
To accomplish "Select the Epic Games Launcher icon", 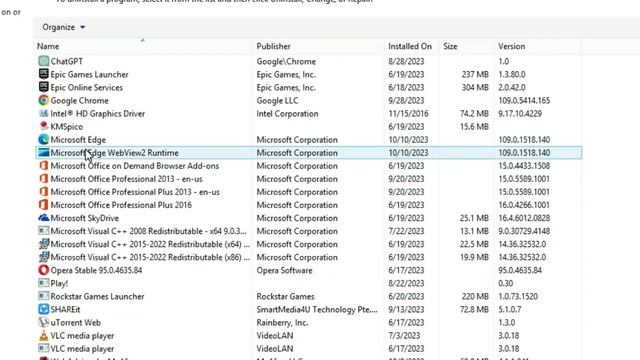I will click(43, 74).
